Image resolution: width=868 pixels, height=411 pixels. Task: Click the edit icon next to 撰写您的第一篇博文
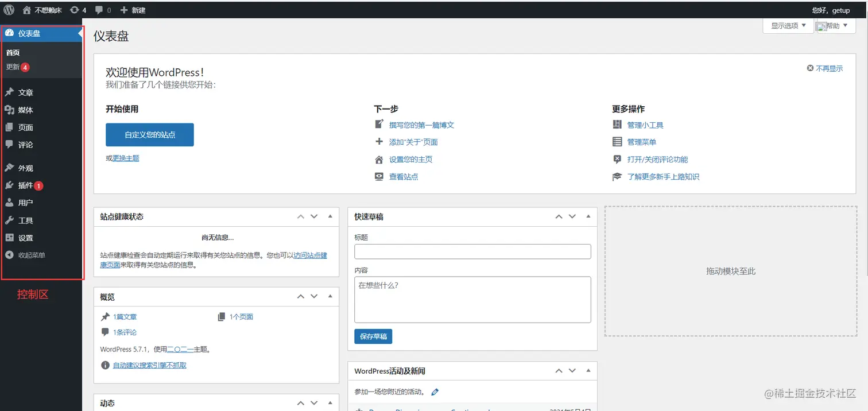(x=379, y=124)
